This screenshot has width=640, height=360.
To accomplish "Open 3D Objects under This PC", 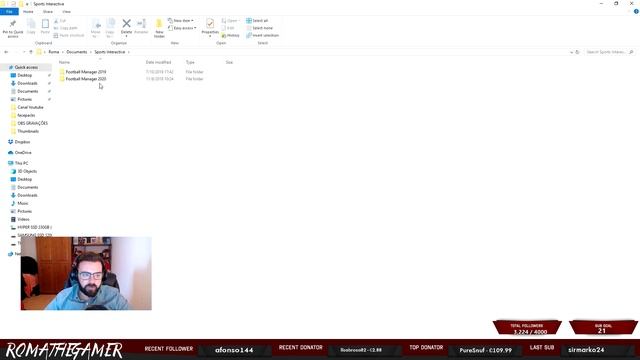I will pyautogui.click(x=27, y=171).
